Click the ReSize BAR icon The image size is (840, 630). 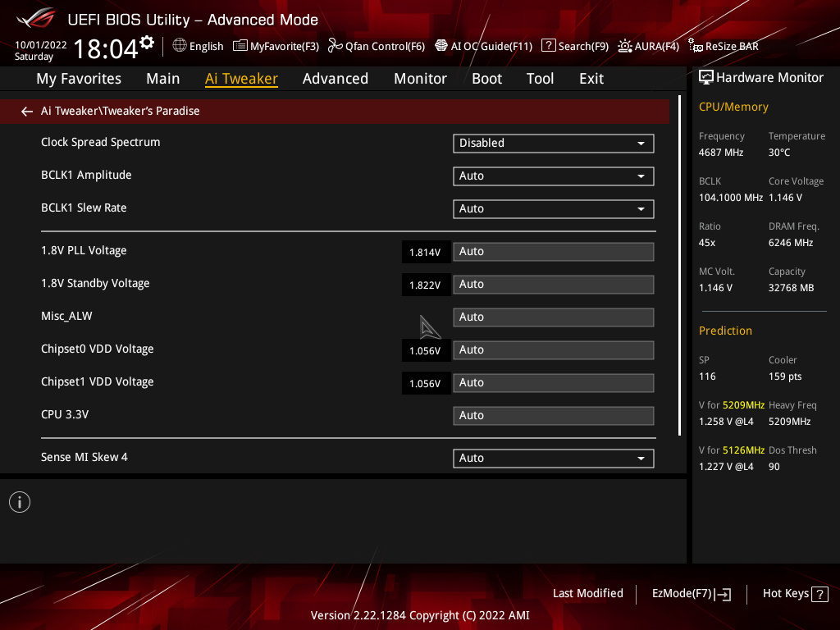[x=696, y=46]
